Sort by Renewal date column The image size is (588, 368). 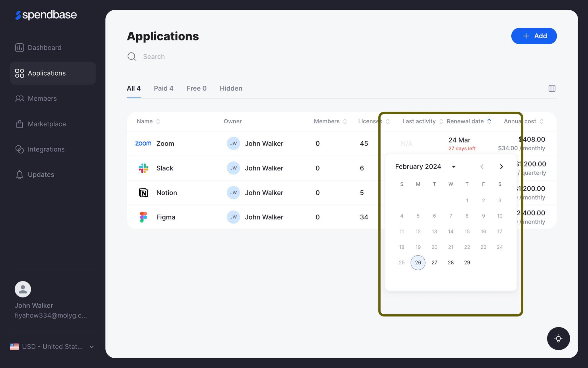tap(469, 121)
